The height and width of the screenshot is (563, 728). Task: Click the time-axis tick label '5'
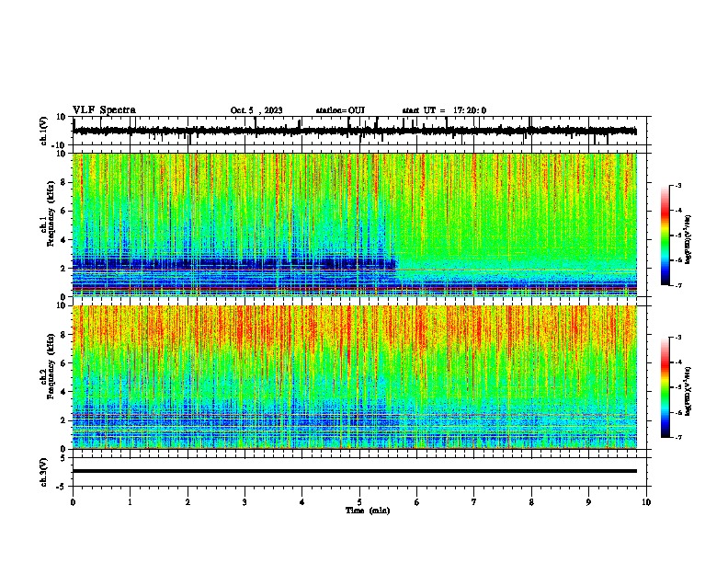(359, 502)
